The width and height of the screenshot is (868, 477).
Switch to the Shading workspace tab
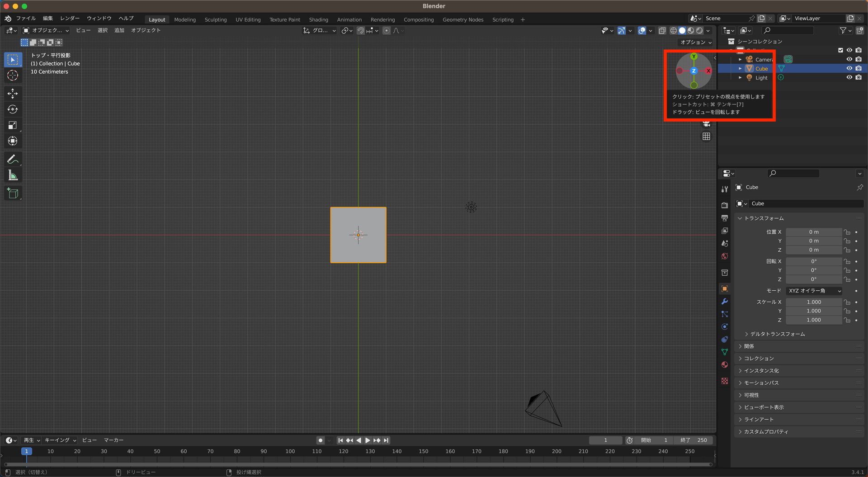[x=318, y=19]
